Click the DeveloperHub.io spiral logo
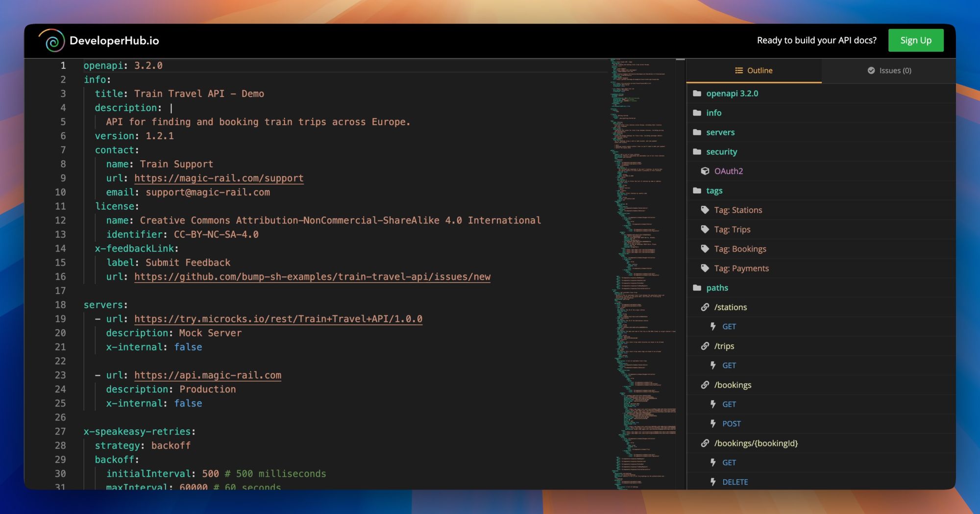Screen dimensions: 980x514 pos(52,40)
